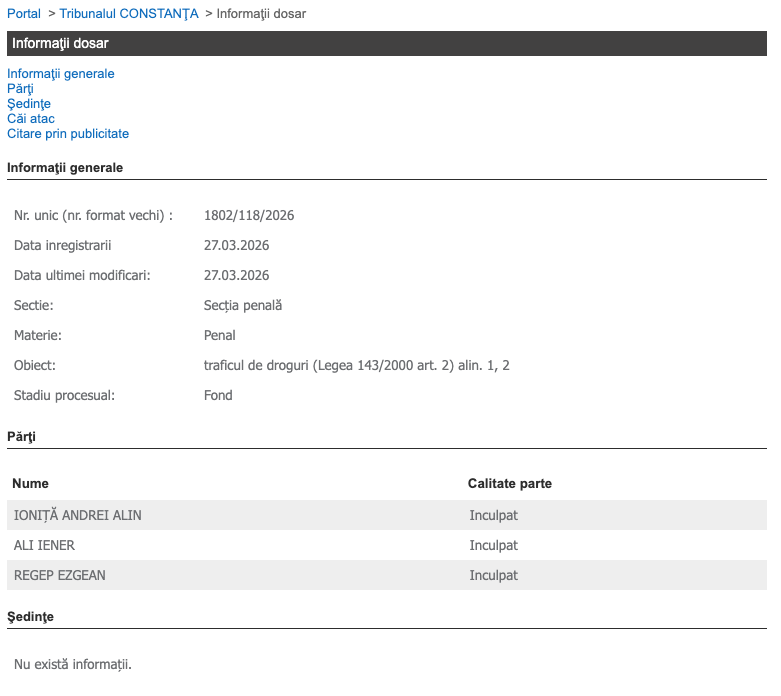Image resolution: width=781 pixels, height=696 pixels.
Task: Click the Părți navigation link at top
Action: coord(20,89)
